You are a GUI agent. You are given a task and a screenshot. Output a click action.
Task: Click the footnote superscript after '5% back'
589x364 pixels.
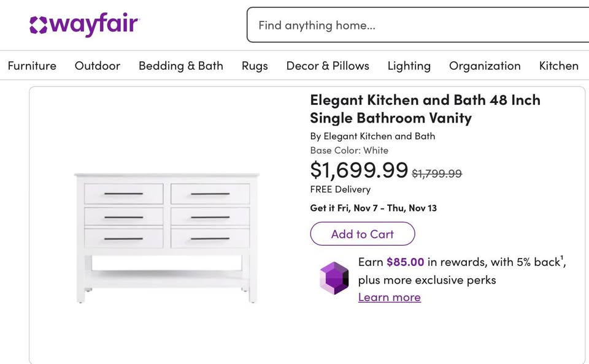pyautogui.click(x=562, y=258)
